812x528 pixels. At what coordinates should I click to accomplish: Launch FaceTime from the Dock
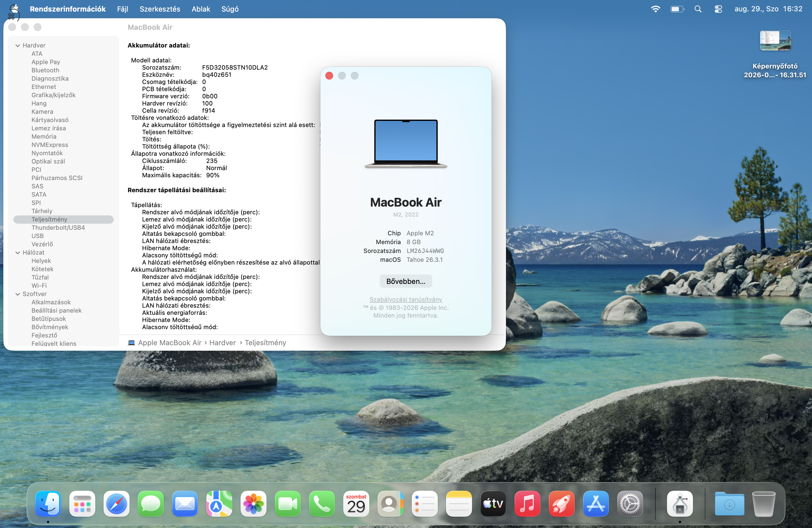288,503
